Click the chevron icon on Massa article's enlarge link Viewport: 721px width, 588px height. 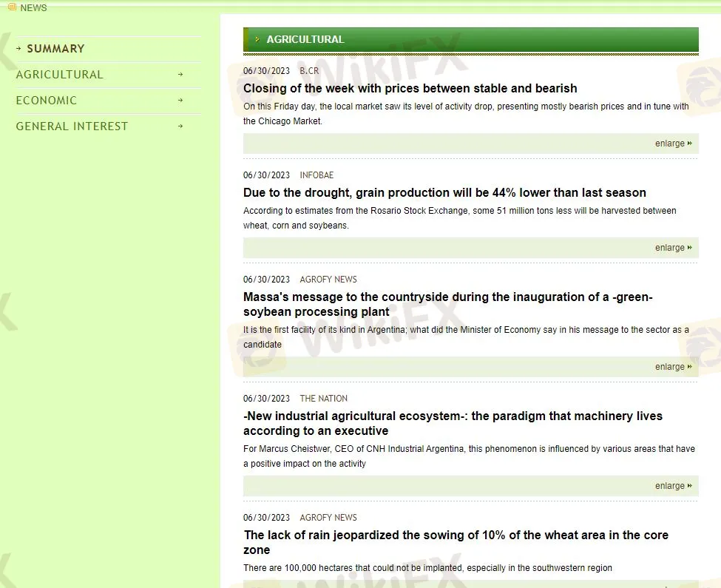tap(689, 366)
